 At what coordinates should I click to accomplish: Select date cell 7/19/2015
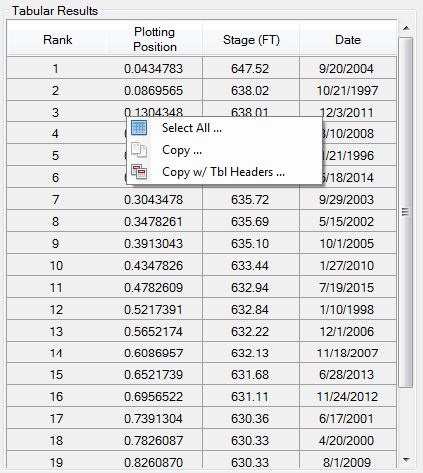coord(348,287)
